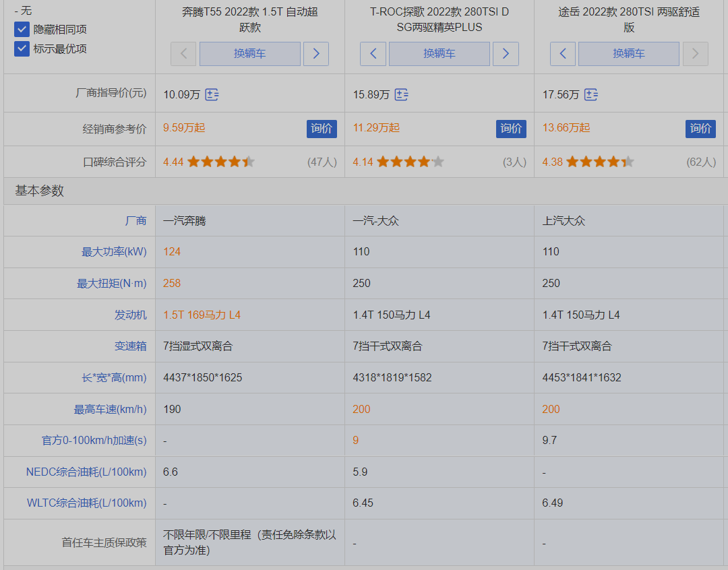
Task: Select 258 max torque value
Action: tap(172, 283)
